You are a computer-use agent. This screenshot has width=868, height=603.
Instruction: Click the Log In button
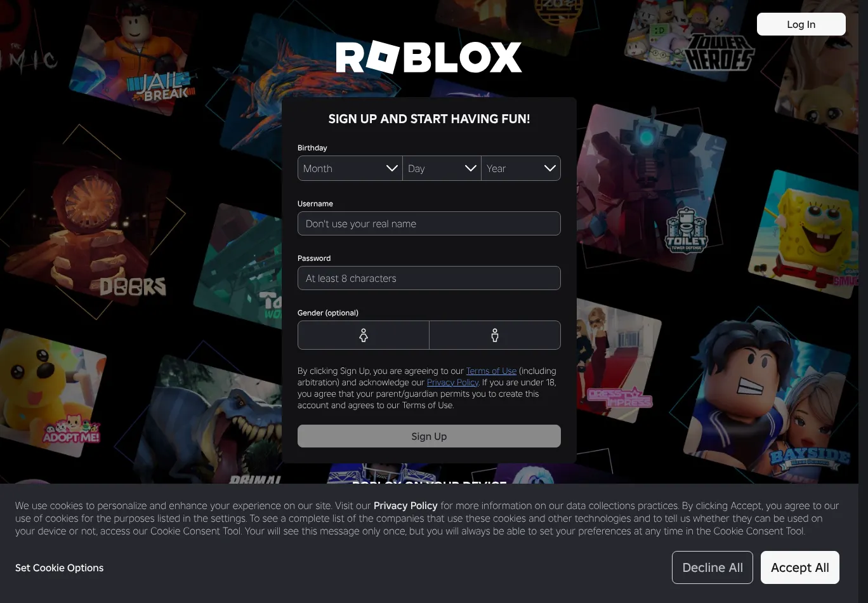pyautogui.click(x=801, y=24)
